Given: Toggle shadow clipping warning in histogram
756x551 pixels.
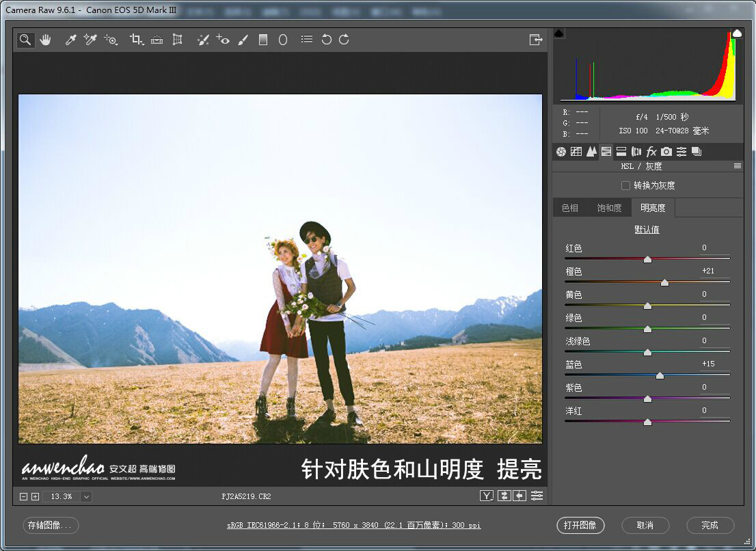Looking at the screenshot, I should [x=559, y=33].
